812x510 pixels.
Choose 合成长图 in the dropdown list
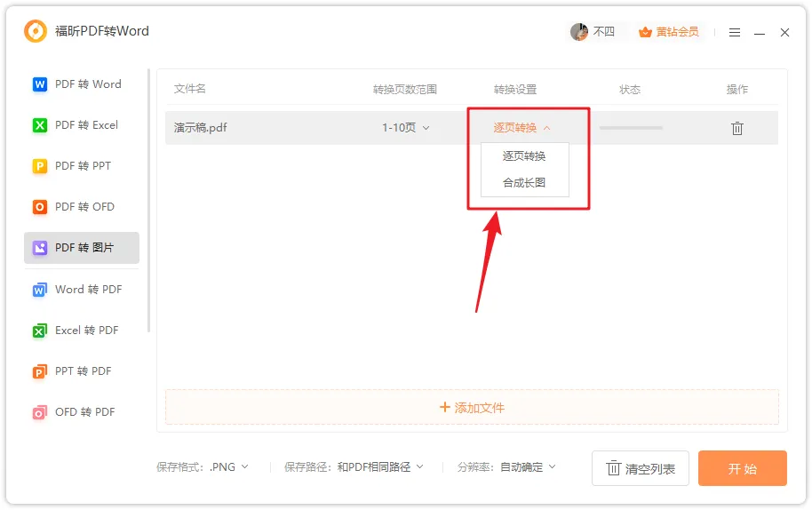tap(524, 183)
